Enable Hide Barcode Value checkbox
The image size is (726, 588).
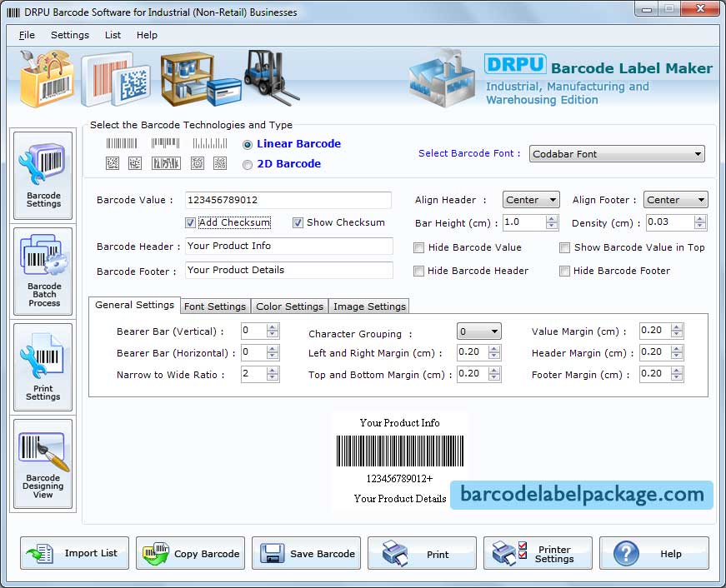[418, 248]
